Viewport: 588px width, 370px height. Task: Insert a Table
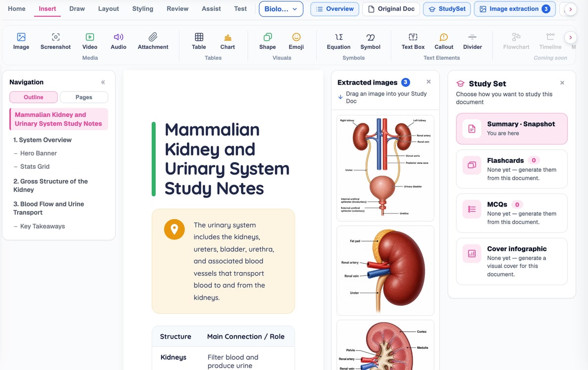(199, 41)
